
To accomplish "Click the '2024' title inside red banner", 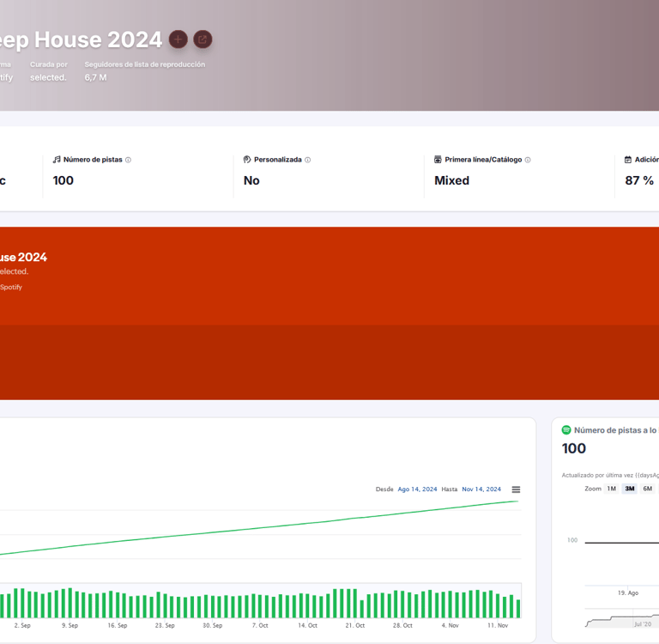I will coord(33,257).
